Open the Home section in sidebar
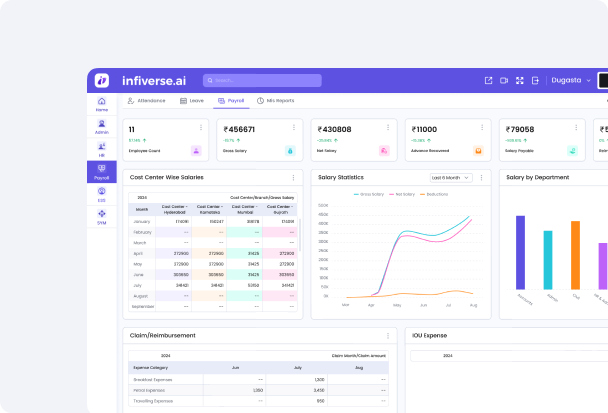 (102, 104)
